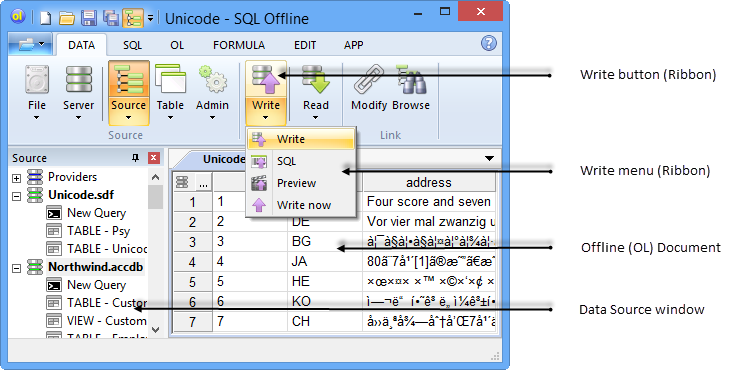Select Providers in the Source tree
Screen dimensions: 755x377
click(72, 177)
